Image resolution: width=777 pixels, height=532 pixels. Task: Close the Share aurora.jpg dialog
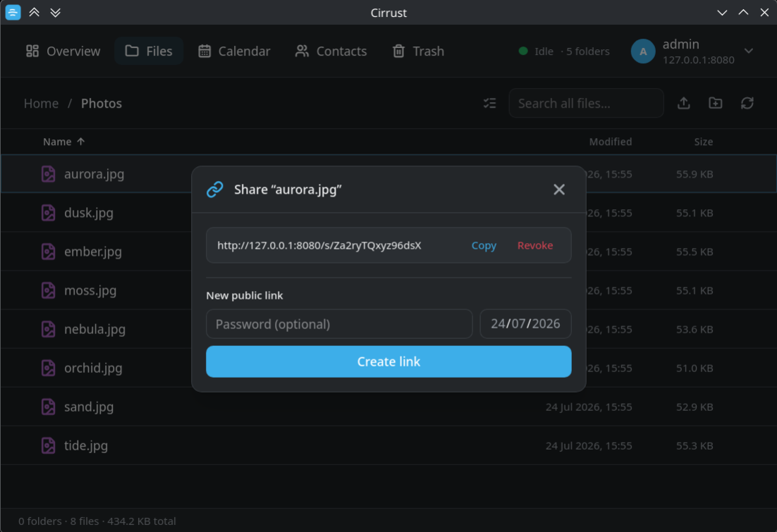[x=559, y=190]
